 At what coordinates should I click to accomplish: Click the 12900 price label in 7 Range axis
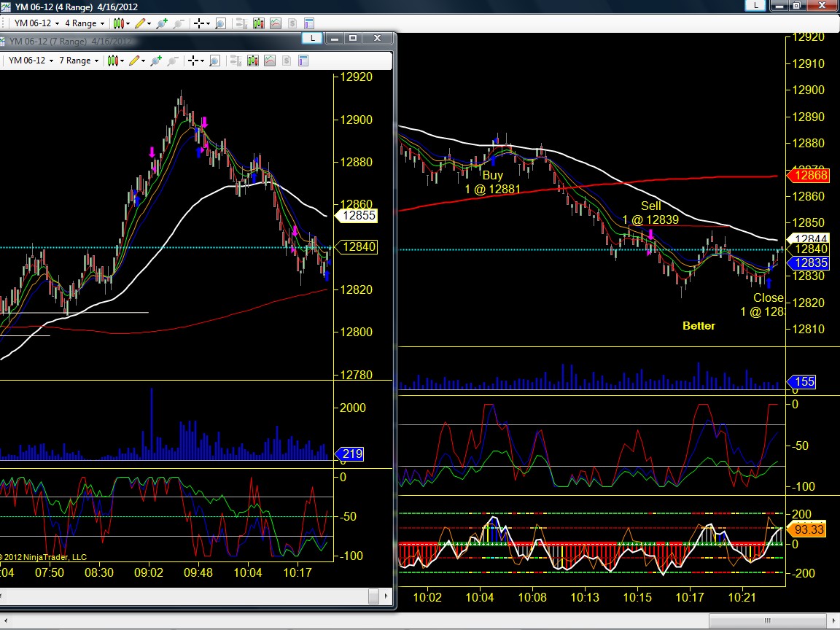point(357,120)
